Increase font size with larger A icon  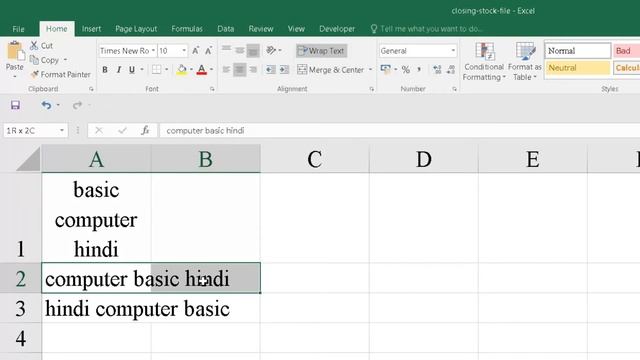195,51
